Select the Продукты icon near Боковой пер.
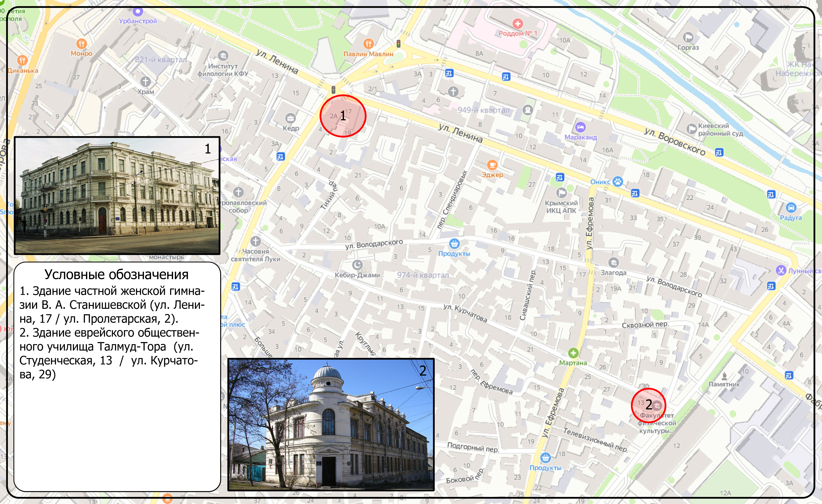The height and width of the screenshot is (504, 822). pyautogui.click(x=545, y=458)
